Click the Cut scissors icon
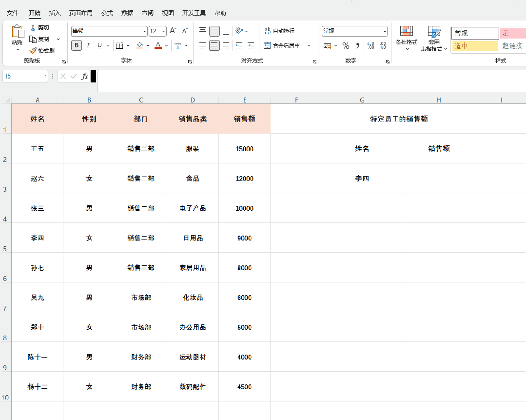 tap(33, 27)
